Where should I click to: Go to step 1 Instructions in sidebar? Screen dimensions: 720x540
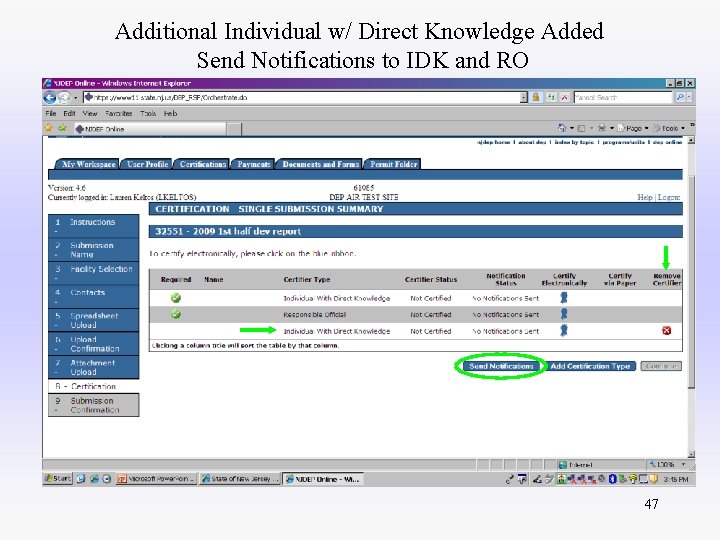[93, 225]
